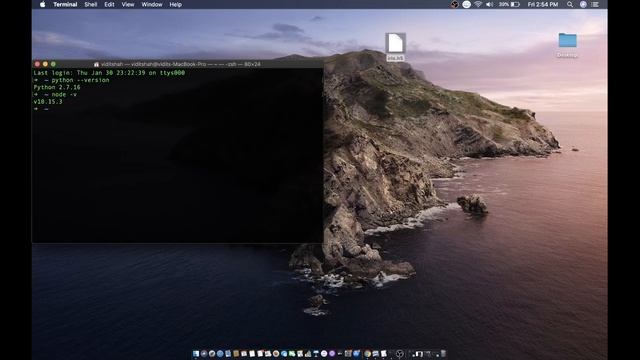This screenshot has height=360, width=640.
Task: Open Notification Center list icon
Action: pos(595,4)
